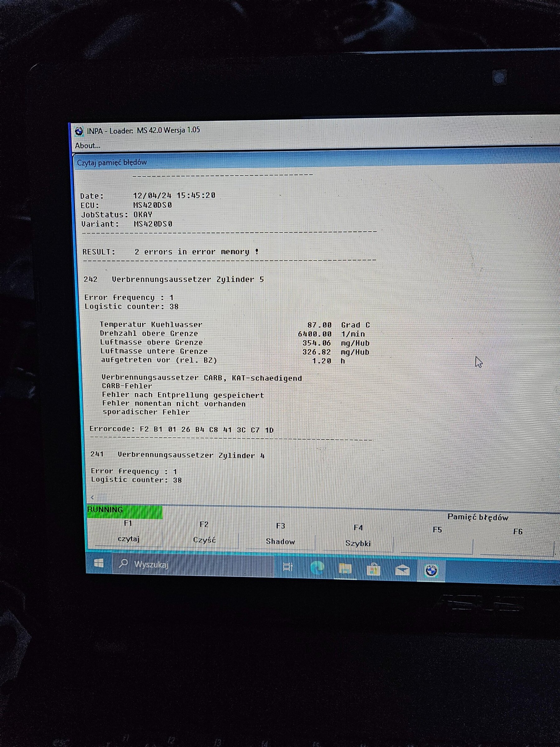Image resolution: width=560 pixels, height=747 pixels.
Task: Click the 'Logistic counter: 38' line under error 242
Action: 131,307
